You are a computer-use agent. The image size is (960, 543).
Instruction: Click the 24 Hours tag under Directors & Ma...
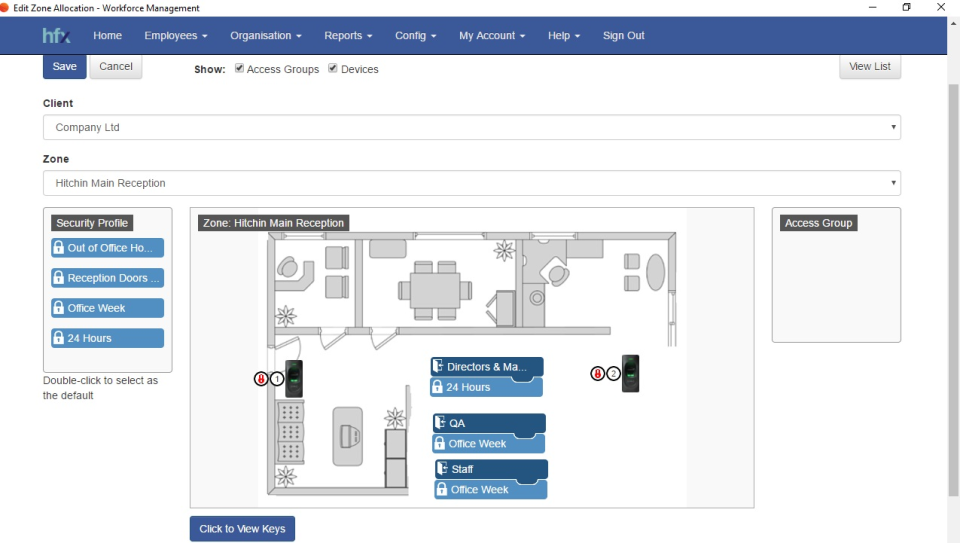pos(486,388)
